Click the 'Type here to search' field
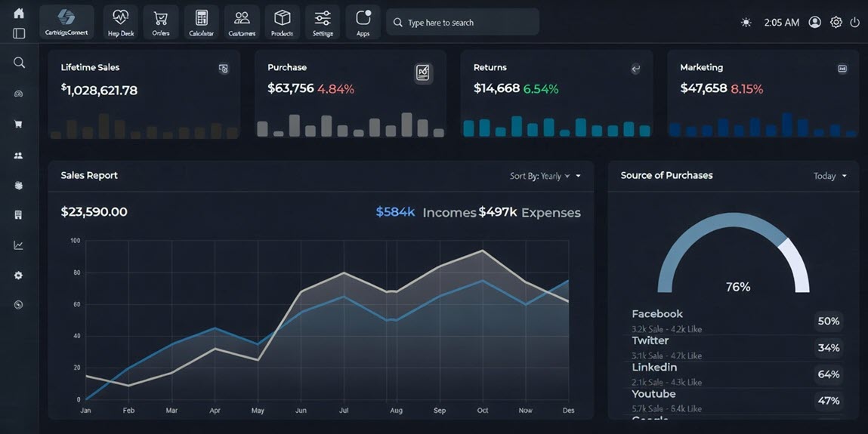The width and height of the screenshot is (868, 434). coord(462,23)
